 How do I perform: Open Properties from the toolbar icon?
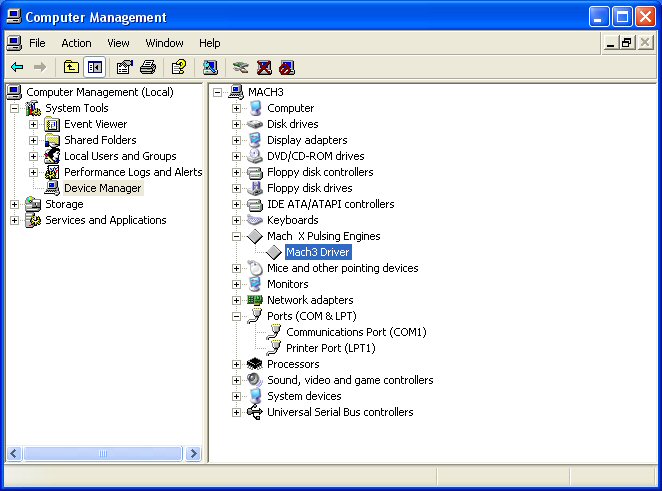pos(125,67)
